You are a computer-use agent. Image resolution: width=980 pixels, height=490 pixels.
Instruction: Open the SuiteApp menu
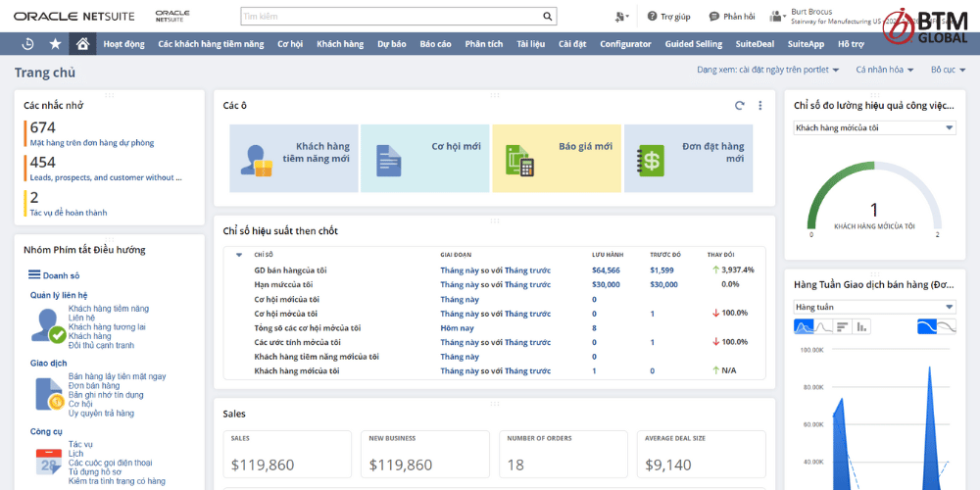click(x=806, y=44)
